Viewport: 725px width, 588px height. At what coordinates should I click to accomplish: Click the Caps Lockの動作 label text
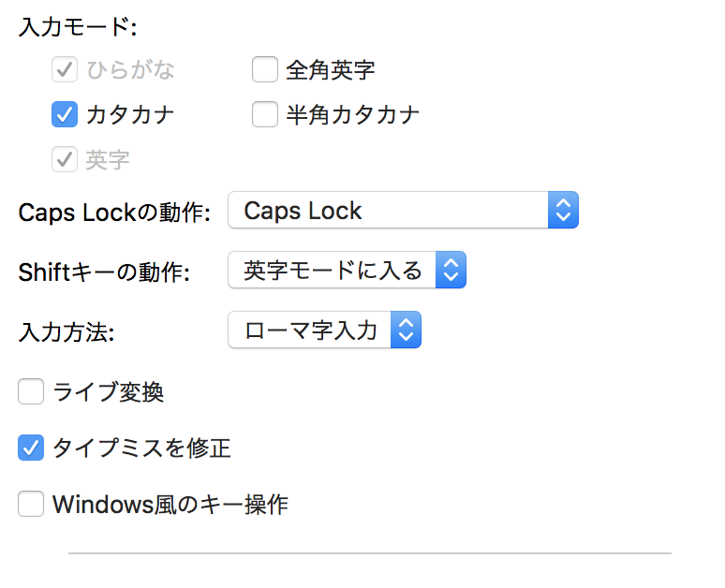point(117,212)
